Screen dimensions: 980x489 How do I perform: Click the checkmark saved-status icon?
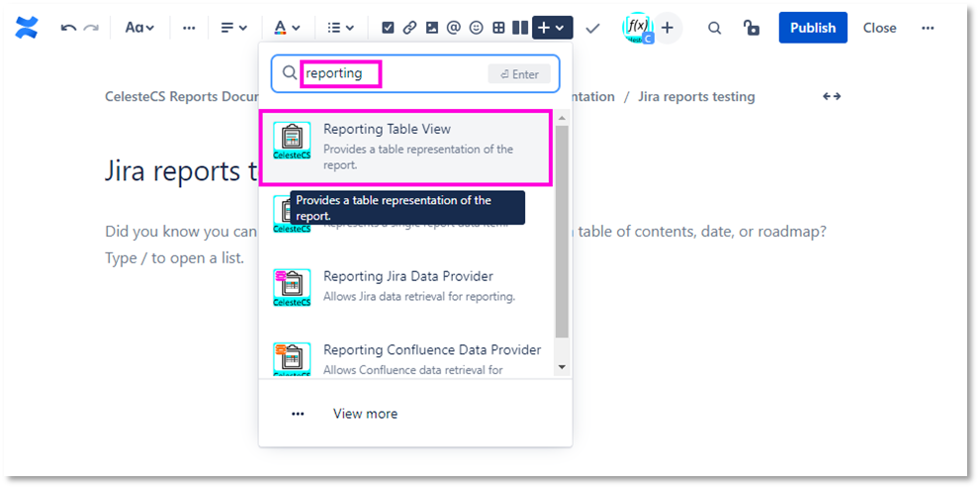click(x=592, y=28)
